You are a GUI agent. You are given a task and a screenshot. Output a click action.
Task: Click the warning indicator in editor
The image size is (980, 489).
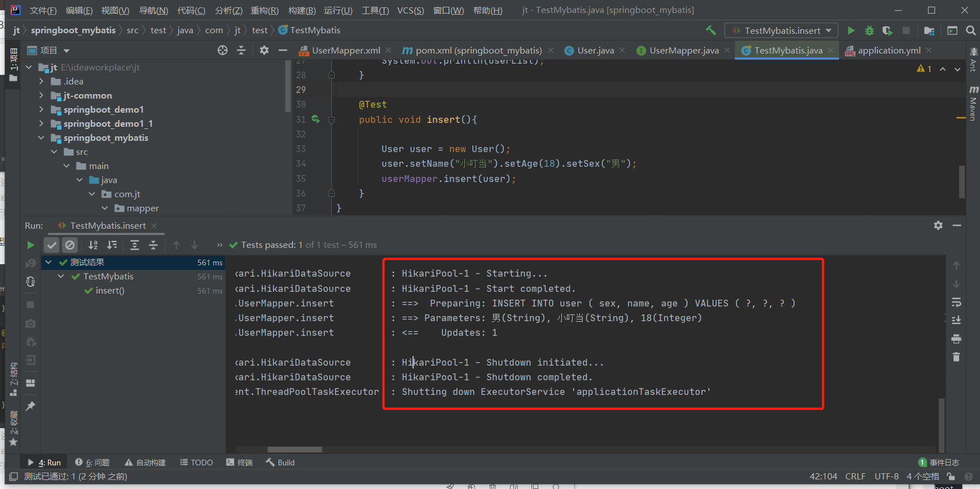click(924, 69)
